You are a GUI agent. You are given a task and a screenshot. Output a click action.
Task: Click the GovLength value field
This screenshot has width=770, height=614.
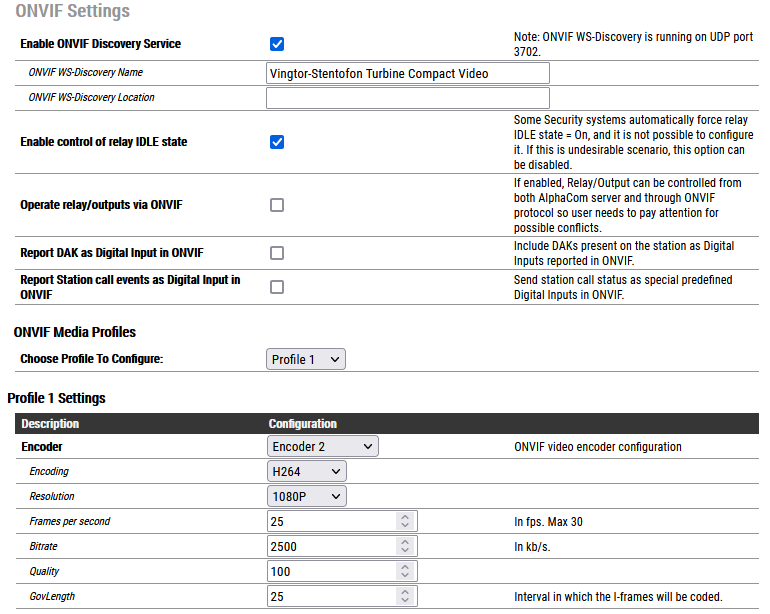pos(330,596)
